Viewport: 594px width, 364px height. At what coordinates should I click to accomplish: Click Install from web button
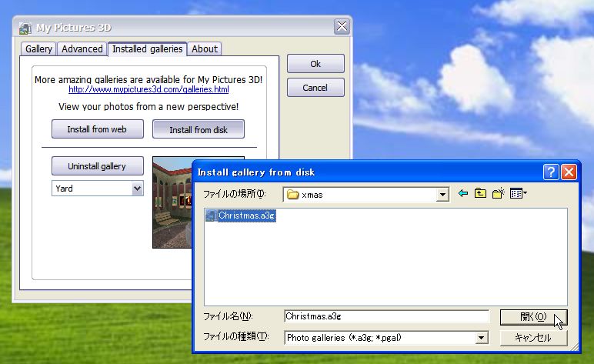(x=98, y=129)
